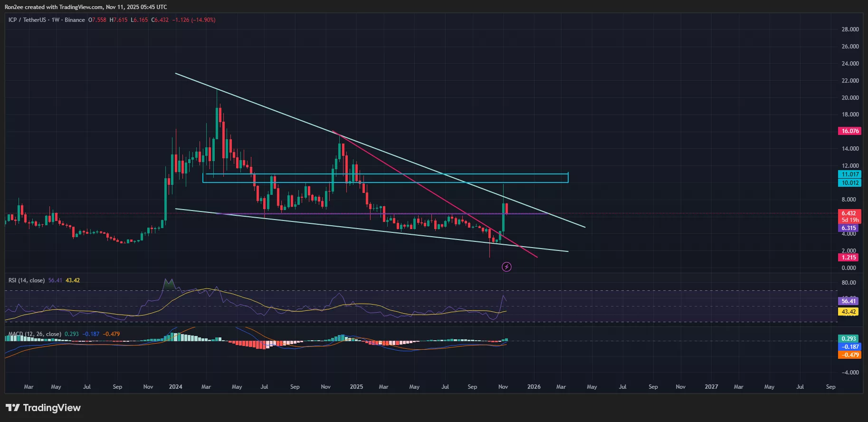Viewport: 868px width, 422px height.
Task: Click the 0.000 price axis label
Action: coord(849,268)
